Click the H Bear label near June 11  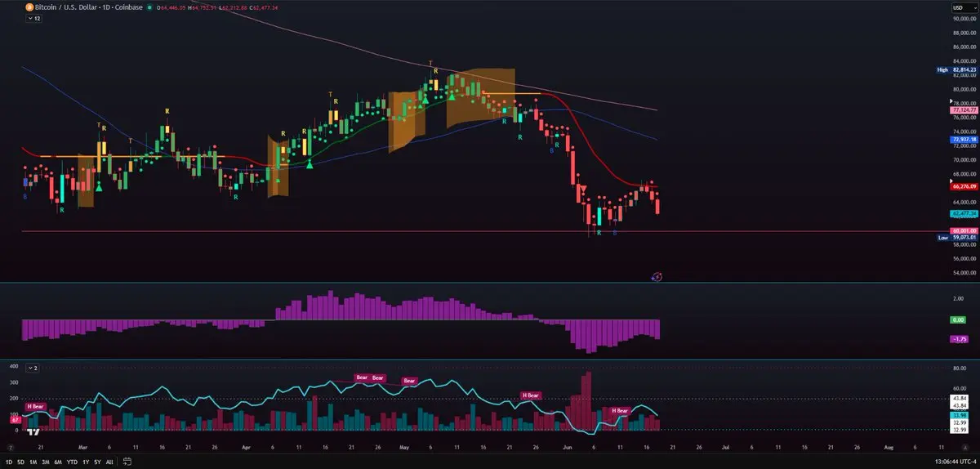(x=621, y=410)
